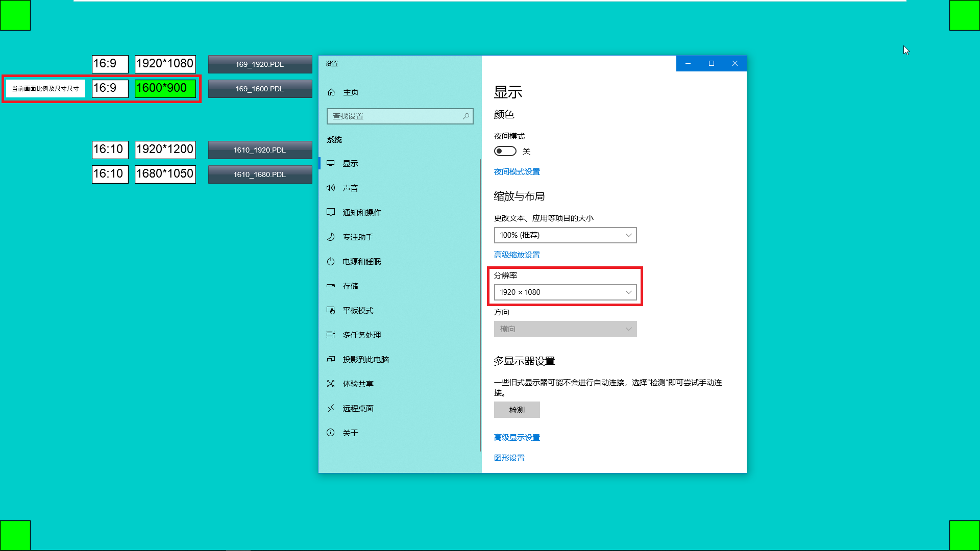Select the Multitasking menu item

pos(361,335)
